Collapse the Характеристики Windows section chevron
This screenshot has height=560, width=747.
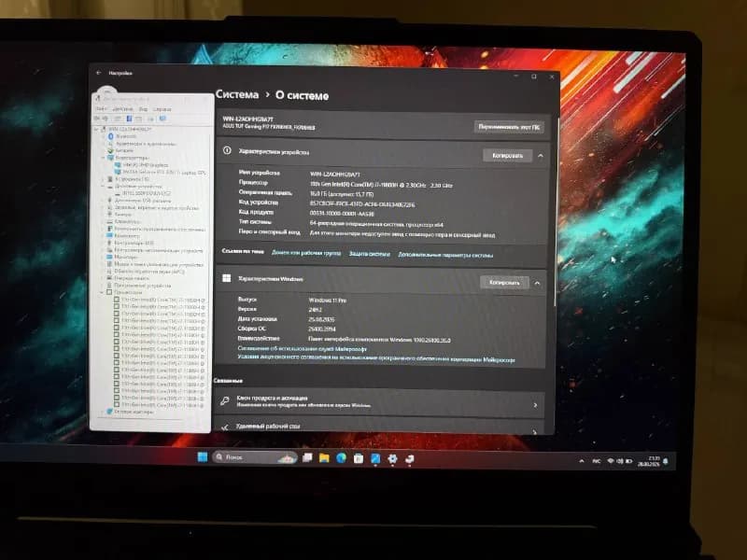click(537, 284)
